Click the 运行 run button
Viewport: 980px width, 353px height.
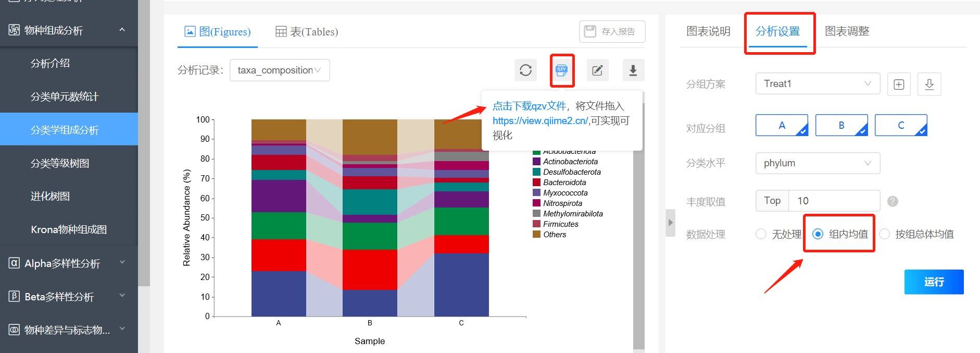[934, 282]
